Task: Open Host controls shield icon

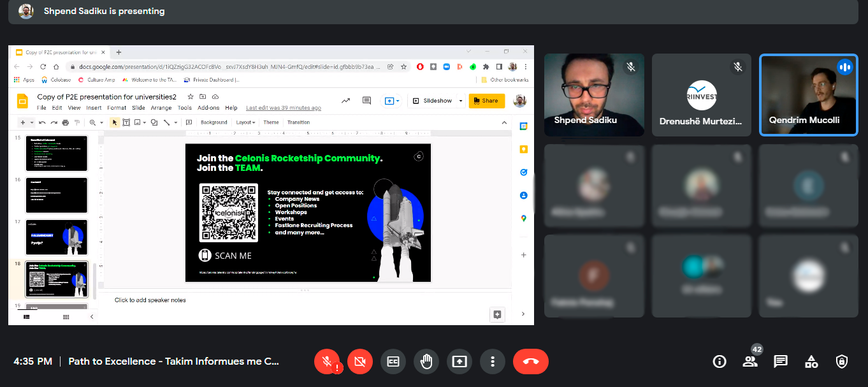Action: pyautogui.click(x=842, y=361)
